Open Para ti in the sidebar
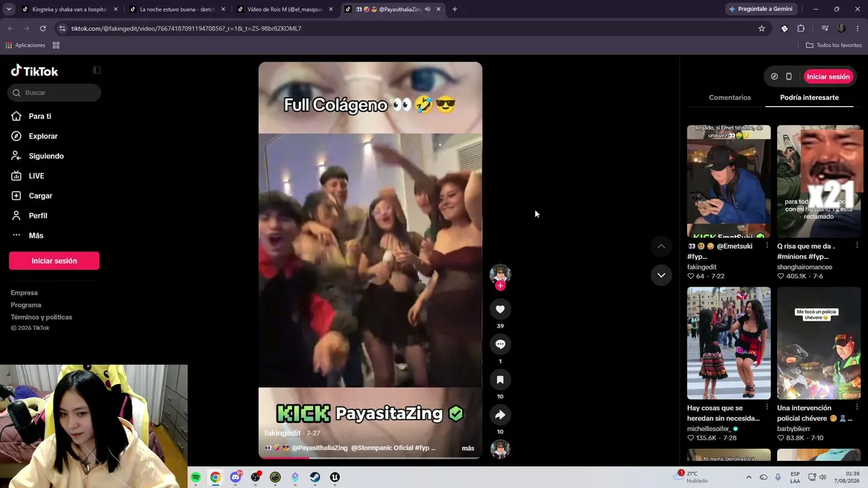 coord(40,117)
